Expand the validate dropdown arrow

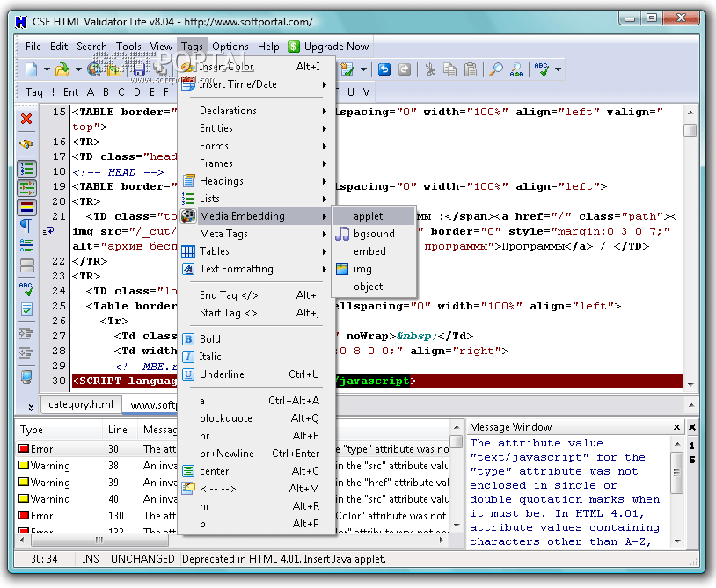363,69
